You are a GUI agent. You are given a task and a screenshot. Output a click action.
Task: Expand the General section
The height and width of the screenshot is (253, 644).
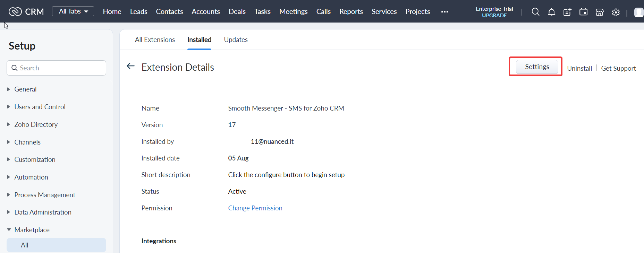25,89
